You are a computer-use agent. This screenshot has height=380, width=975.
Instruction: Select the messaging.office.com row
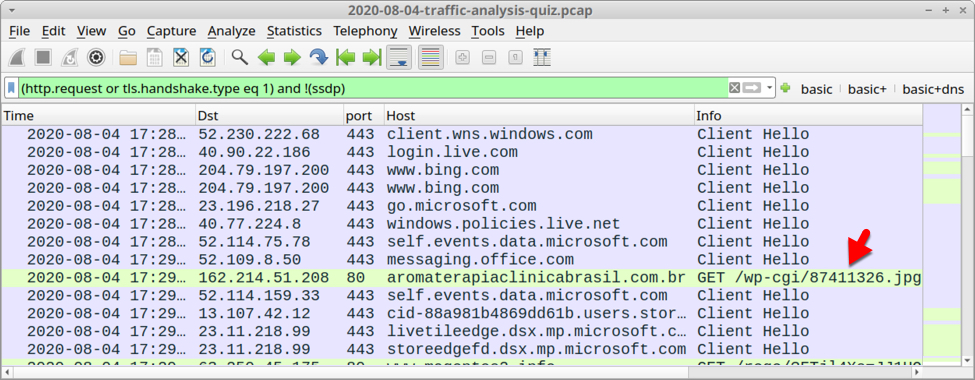coord(461,259)
